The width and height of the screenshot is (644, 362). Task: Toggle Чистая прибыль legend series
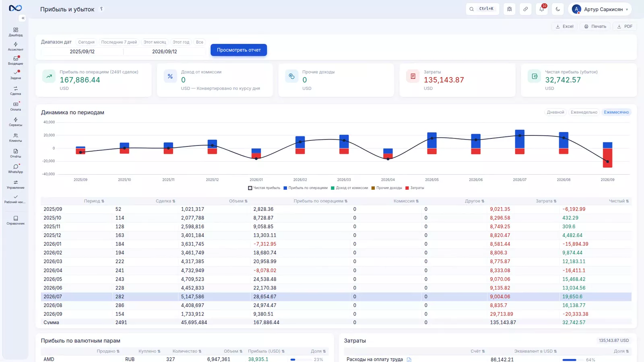pos(264,188)
